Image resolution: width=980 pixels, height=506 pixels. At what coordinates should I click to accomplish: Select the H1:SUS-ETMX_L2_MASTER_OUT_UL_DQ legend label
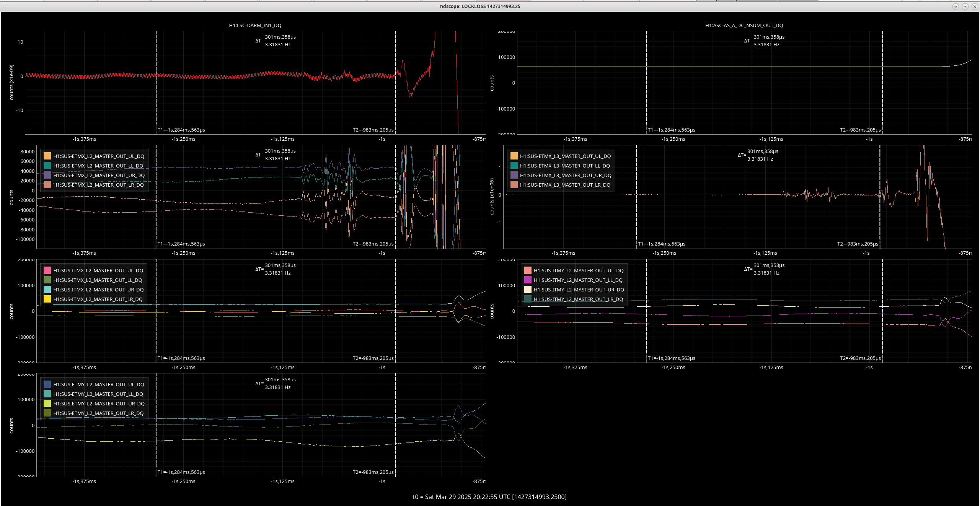(x=99, y=156)
